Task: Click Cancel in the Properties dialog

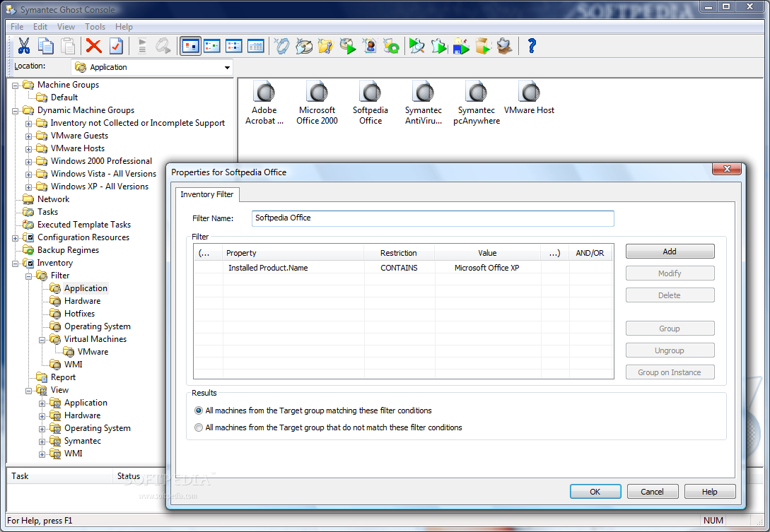Action: [652, 491]
